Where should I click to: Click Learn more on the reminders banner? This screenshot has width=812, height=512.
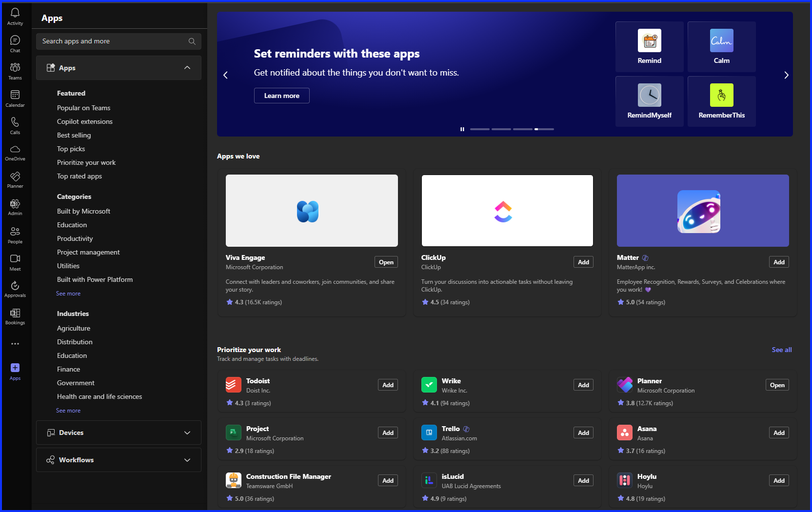(x=281, y=96)
